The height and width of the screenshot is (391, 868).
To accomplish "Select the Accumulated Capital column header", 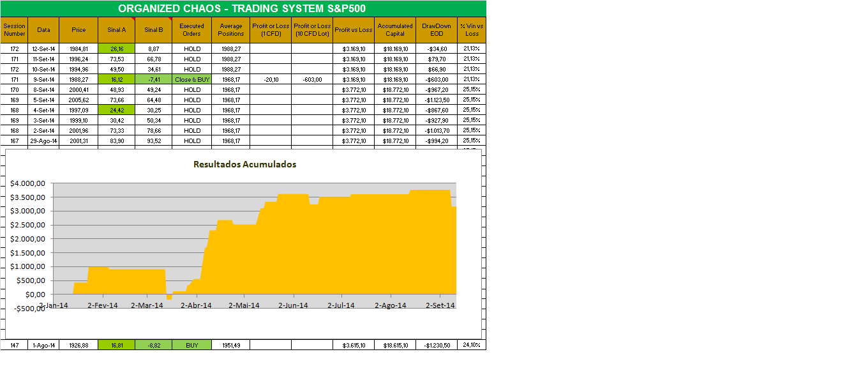I will tap(395, 30).
